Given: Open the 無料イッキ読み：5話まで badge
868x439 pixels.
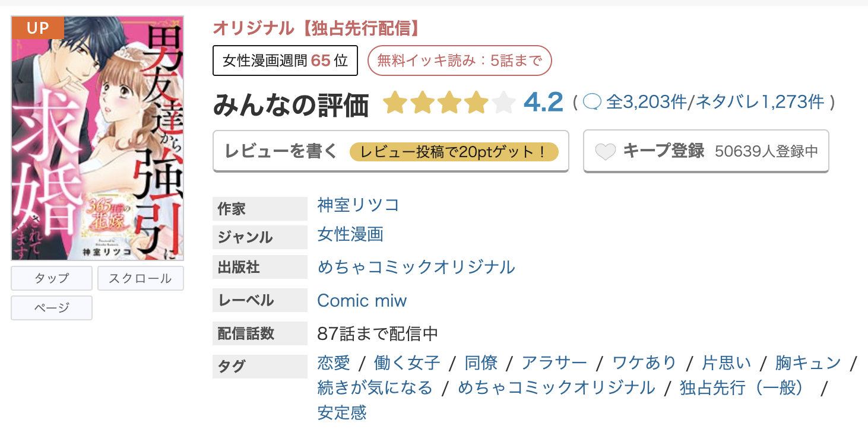Looking at the screenshot, I should (460, 61).
